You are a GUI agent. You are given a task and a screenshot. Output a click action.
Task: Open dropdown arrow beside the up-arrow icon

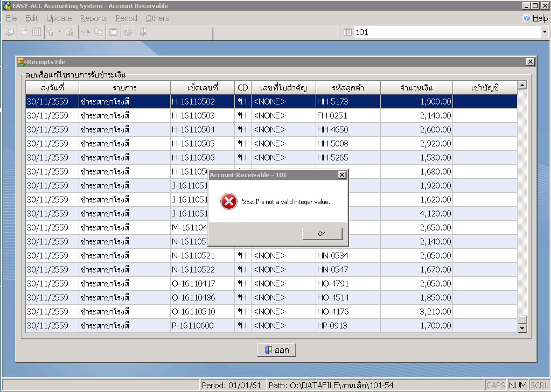click(x=59, y=32)
